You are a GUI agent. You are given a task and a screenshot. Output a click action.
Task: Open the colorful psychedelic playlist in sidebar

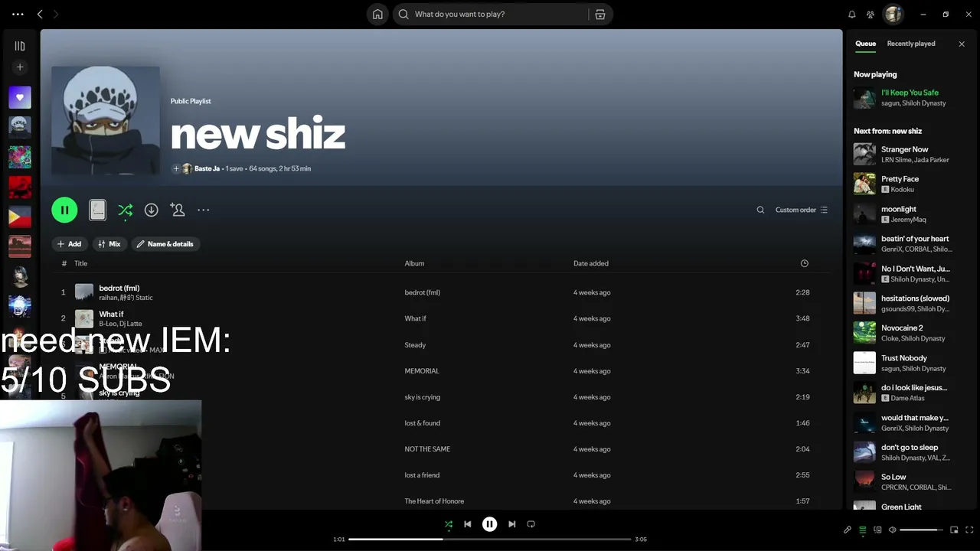click(20, 157)
